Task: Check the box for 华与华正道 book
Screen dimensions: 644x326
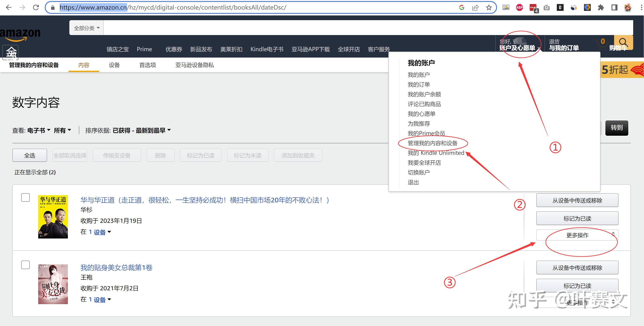Action: tap(25, 198)
